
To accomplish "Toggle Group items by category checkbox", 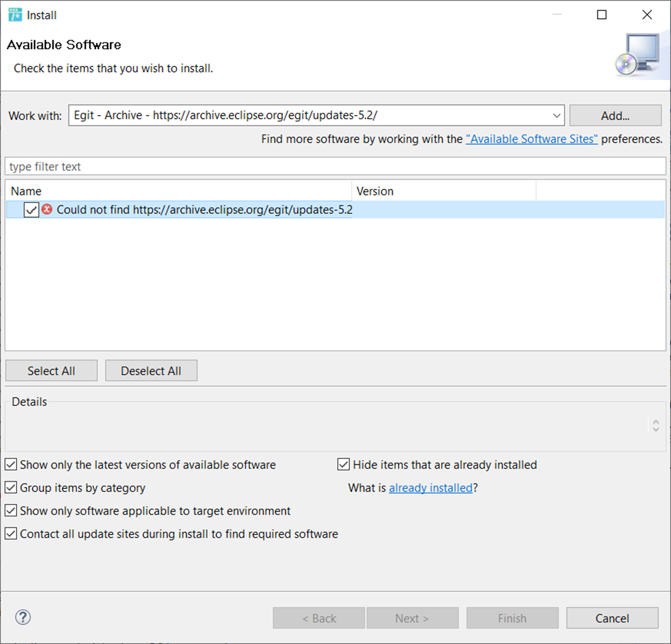I will point(10,487).
